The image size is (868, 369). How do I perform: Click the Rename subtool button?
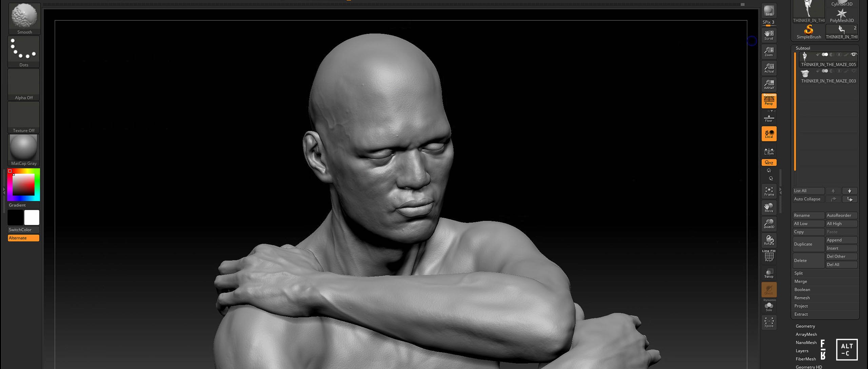coord(809,215)
